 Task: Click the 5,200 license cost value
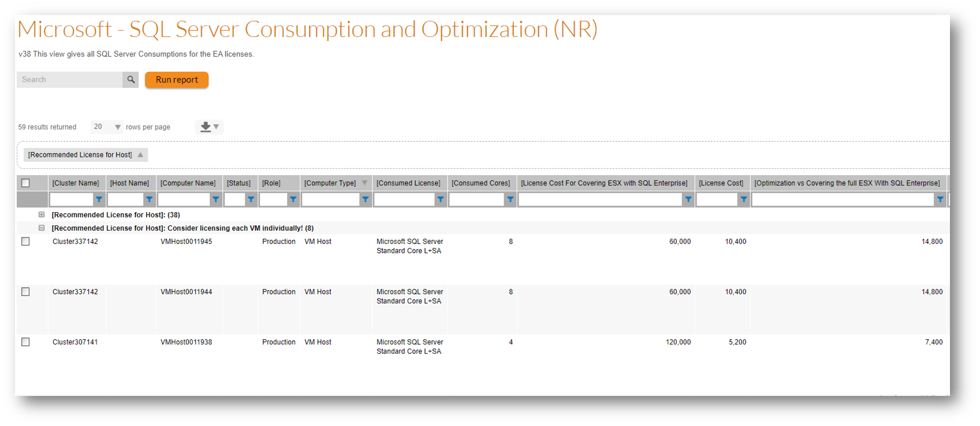click(x=737, y=342)
